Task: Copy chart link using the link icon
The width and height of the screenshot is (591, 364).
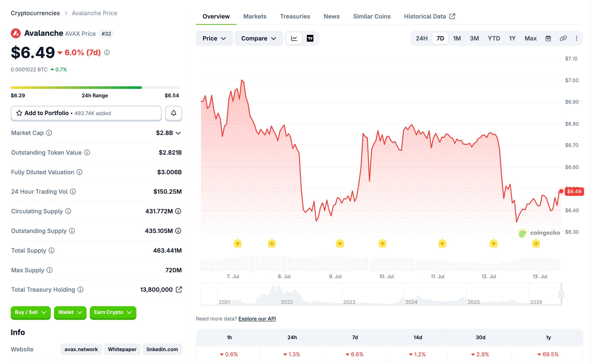Action: click(564, 38)
